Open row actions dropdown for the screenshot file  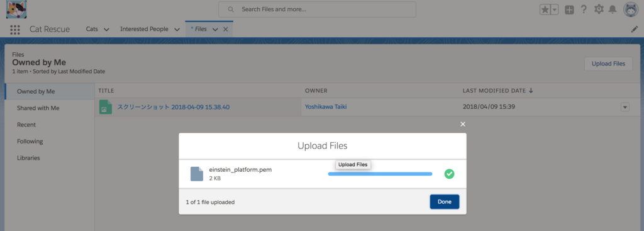625,107
